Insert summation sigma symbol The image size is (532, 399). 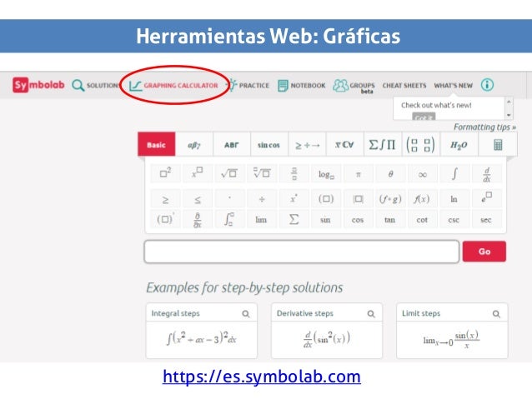294,220
